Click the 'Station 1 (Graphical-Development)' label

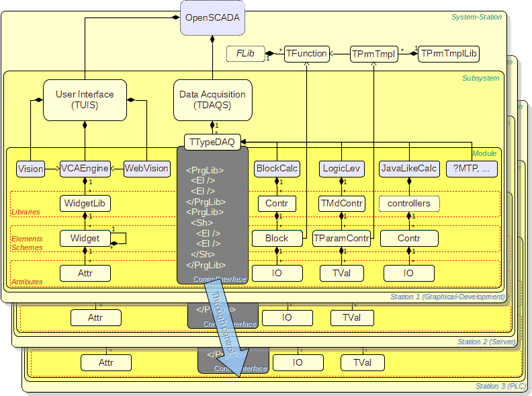[x=447, y=296]
